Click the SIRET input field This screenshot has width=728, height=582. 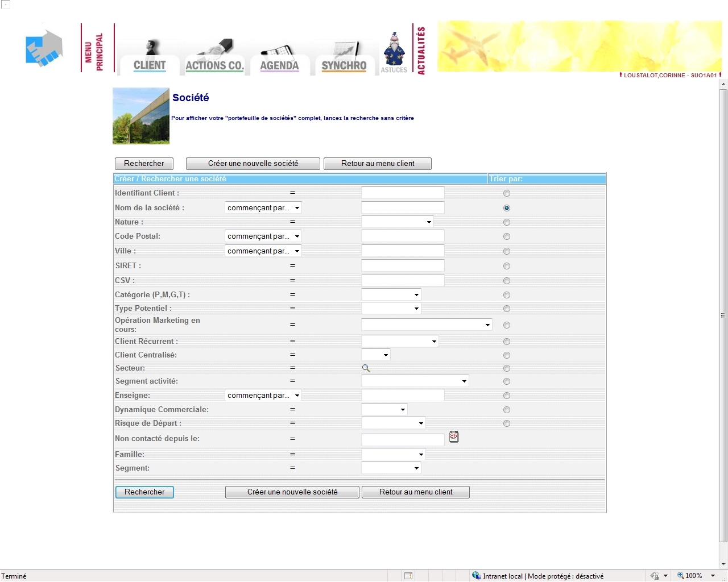[x=403, y=266]
